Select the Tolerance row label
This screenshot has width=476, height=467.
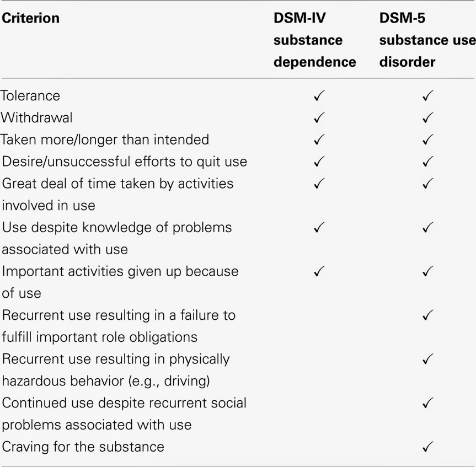[x=30, y=95]
